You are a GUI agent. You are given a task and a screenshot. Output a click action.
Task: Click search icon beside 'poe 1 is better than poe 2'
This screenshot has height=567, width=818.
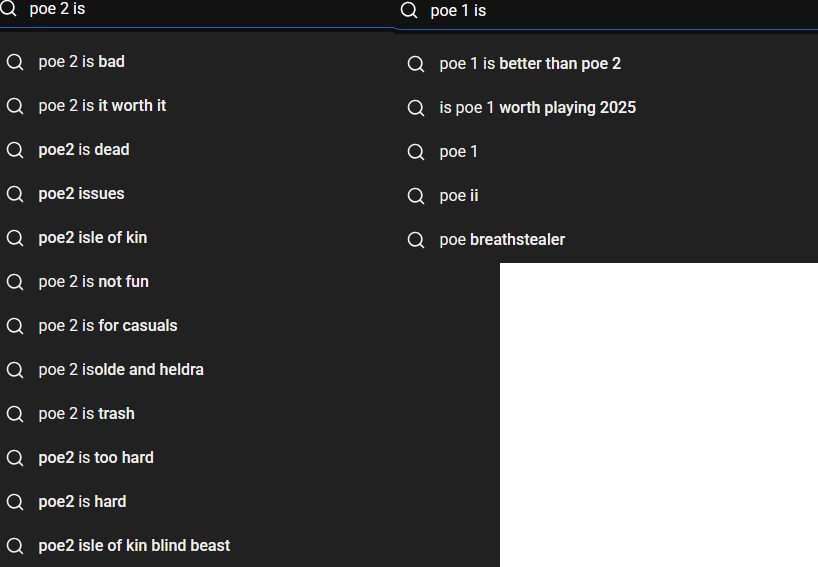tap(416, 64)
